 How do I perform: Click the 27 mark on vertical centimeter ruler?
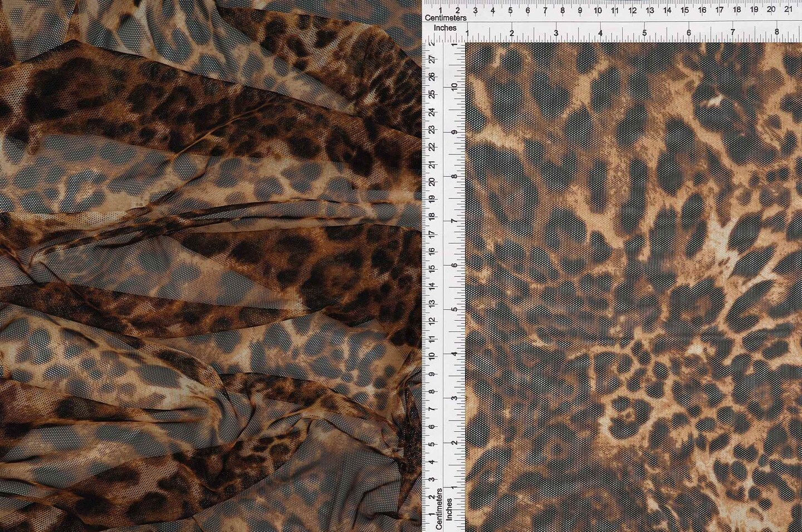click(x=432, y=60)
